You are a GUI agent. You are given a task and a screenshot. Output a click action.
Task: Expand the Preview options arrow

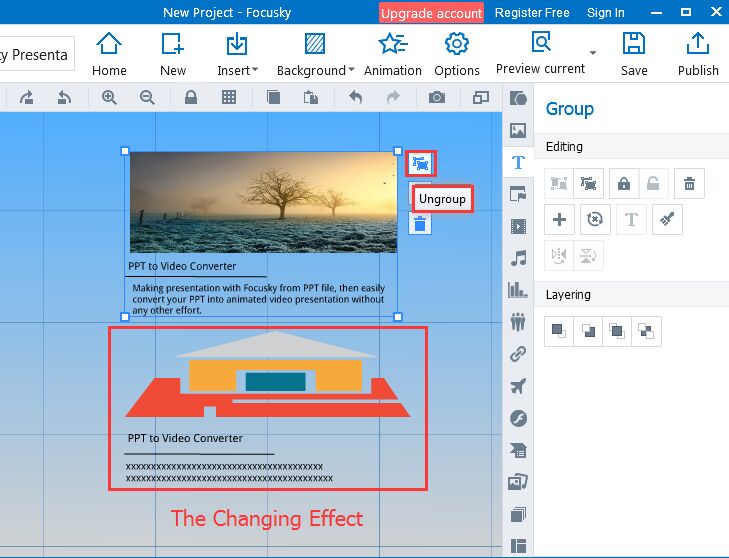(593, 53)
